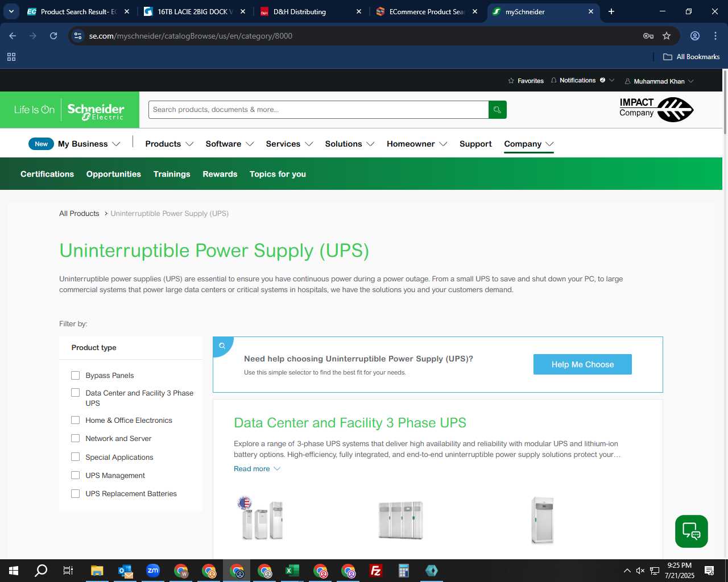Click the product selector magnifier corner icon

(x=222, y=346)
